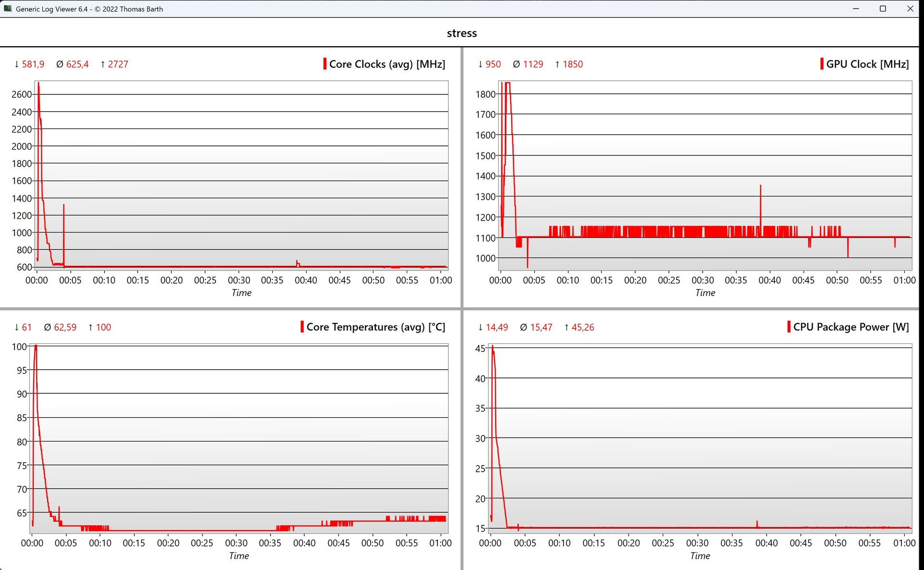The width and height of the screenshot is (924, 570).
Task: Click the Core Clocks (avg) [MHz] title
Action: coord(387,64)
